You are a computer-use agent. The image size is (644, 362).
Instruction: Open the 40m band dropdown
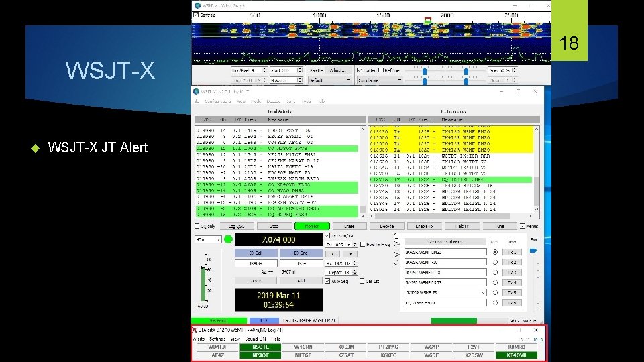coord(208,239)
